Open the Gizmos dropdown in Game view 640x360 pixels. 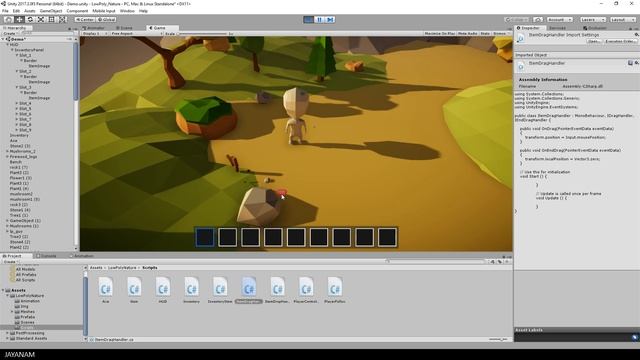click(x=501, y=33)
